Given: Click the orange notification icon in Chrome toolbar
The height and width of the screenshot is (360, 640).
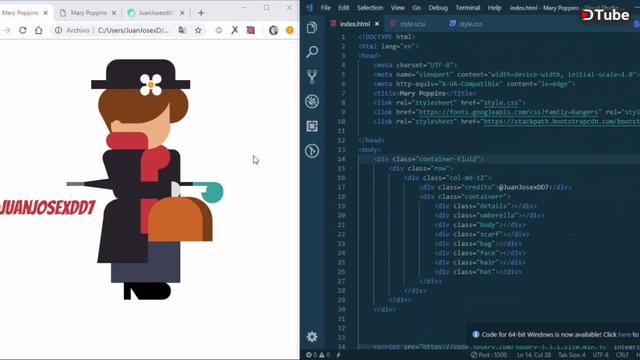Looking at the screenshot, I should click(x=289, y=30).
